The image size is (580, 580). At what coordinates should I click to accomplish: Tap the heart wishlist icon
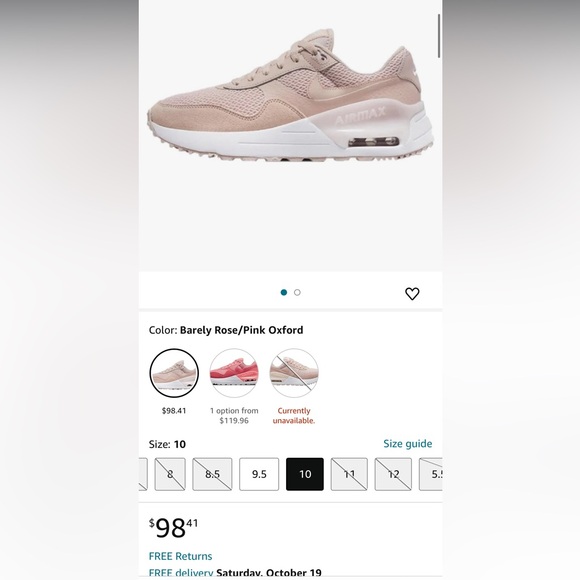pos(412,294)
